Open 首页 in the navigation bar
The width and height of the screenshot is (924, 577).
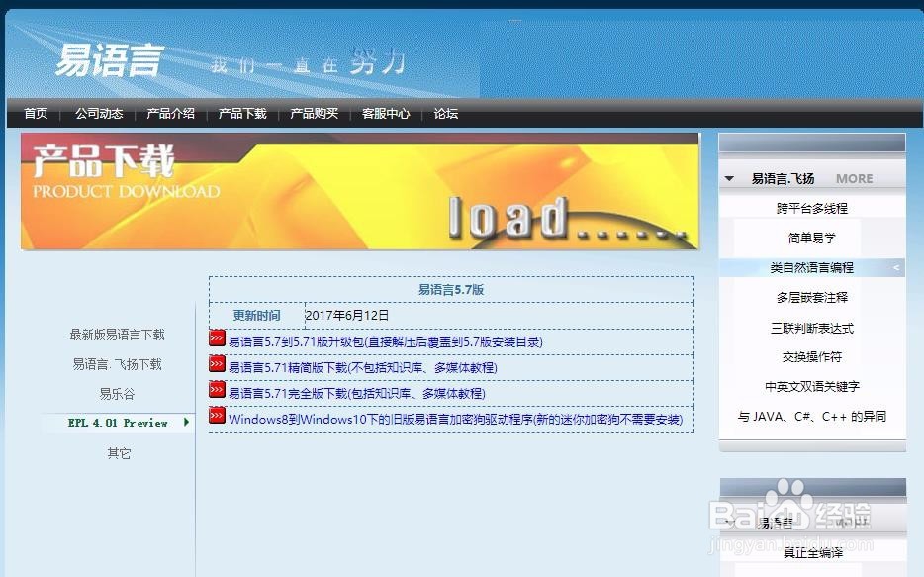[36, 113]
